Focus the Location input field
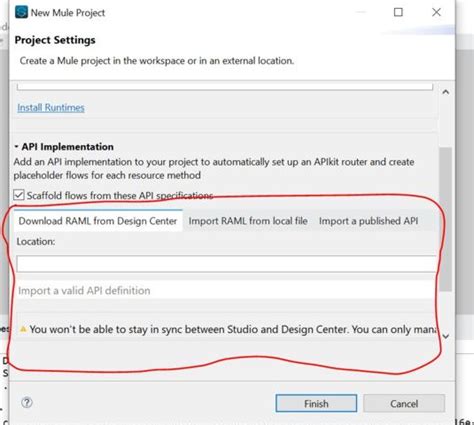The height and width of the screenshot is (425, 474). pos(226,264)
